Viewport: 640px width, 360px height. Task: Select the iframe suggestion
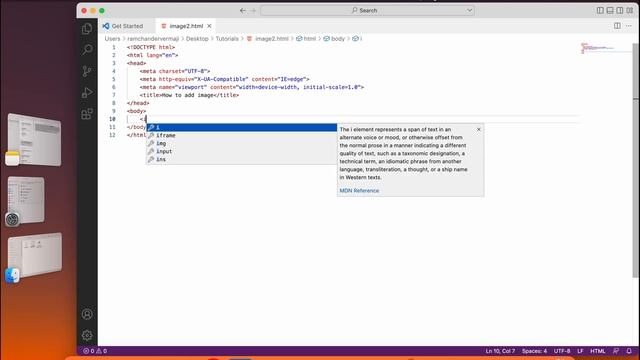click(x=242, y=136)
